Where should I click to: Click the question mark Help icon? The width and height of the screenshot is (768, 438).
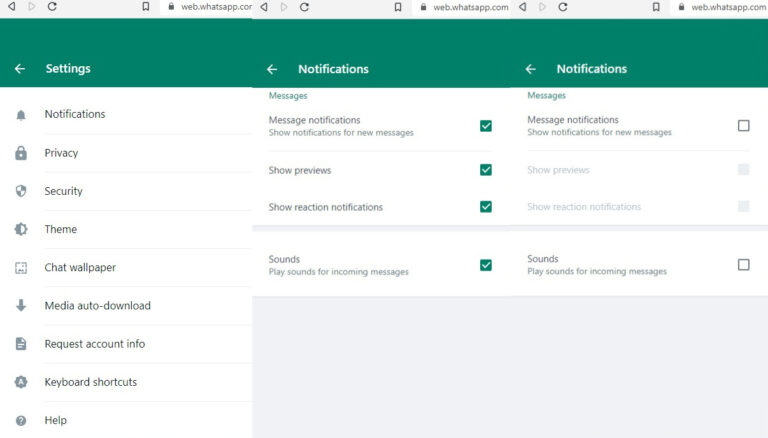click(x=21, y=420)
